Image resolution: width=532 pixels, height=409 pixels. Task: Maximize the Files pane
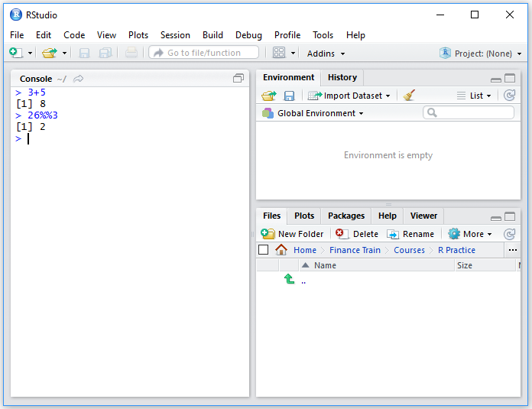(510, 216)
